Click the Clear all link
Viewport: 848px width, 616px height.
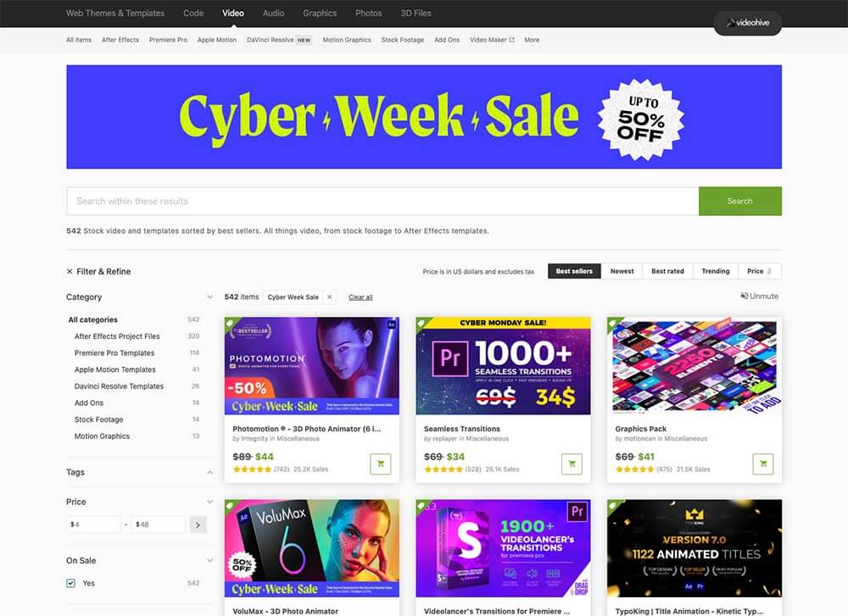(360, 297)
